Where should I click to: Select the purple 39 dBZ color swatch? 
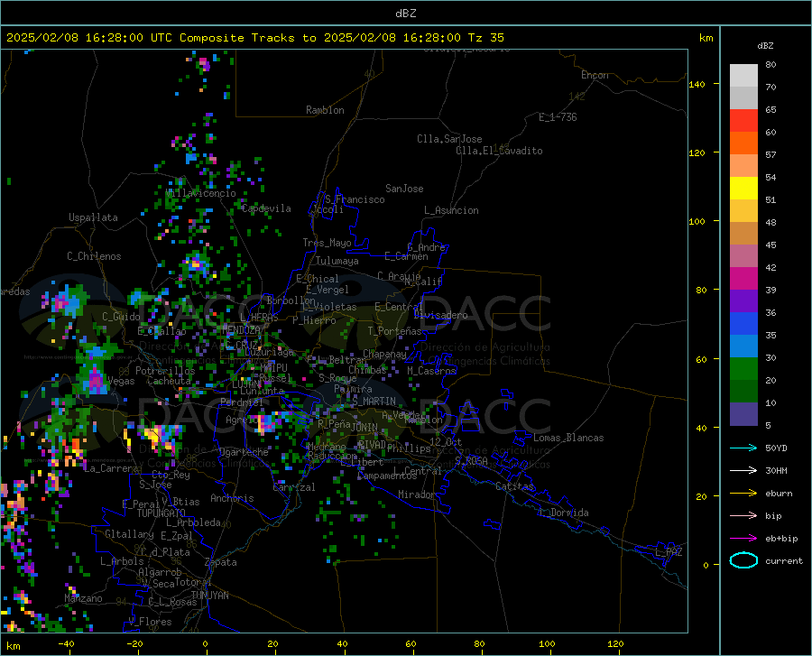tap(743, 300)
